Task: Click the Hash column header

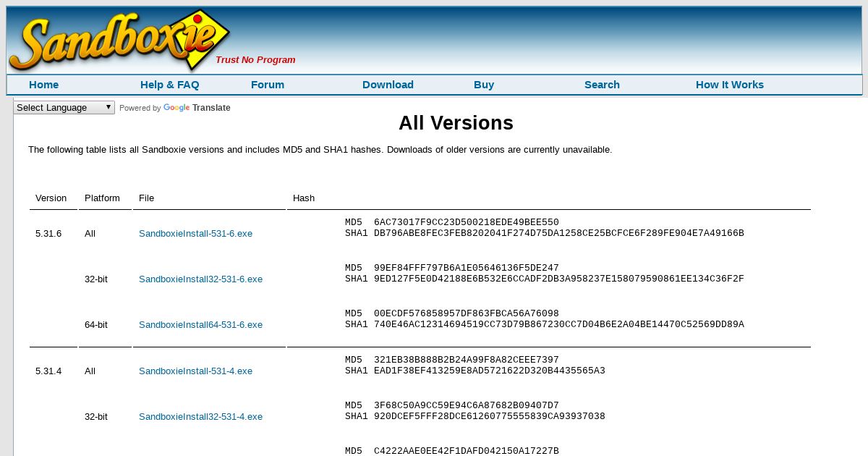Action: click(x=304, y=198)
